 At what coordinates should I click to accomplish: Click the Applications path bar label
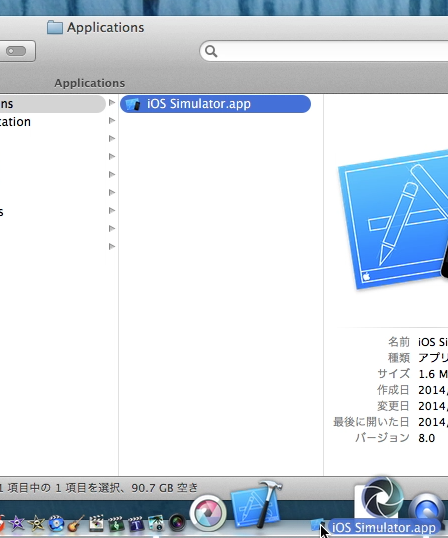click(90, 83)
